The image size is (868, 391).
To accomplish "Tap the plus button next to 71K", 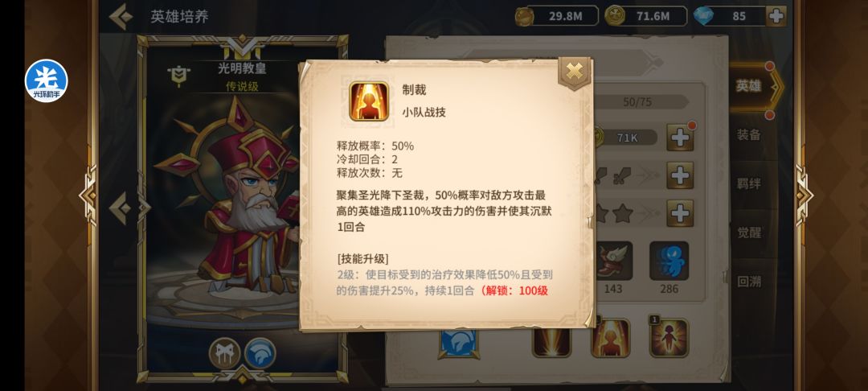I will point(680,138).
